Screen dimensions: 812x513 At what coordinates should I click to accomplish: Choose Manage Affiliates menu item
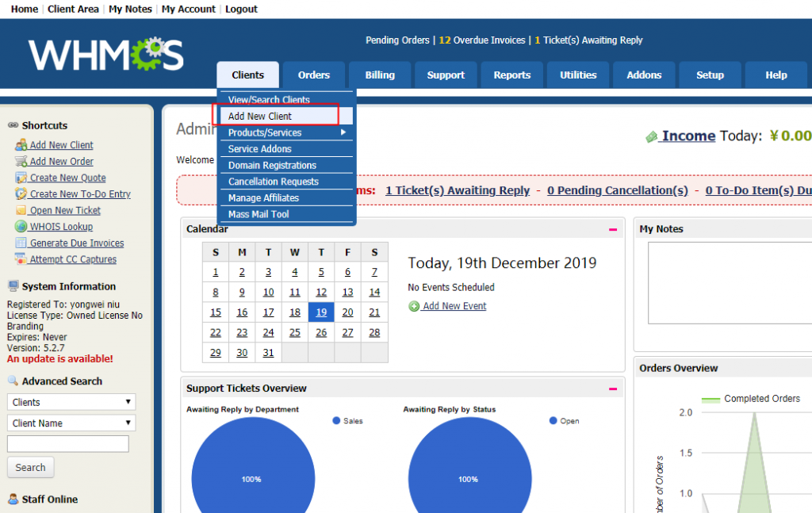287,197
